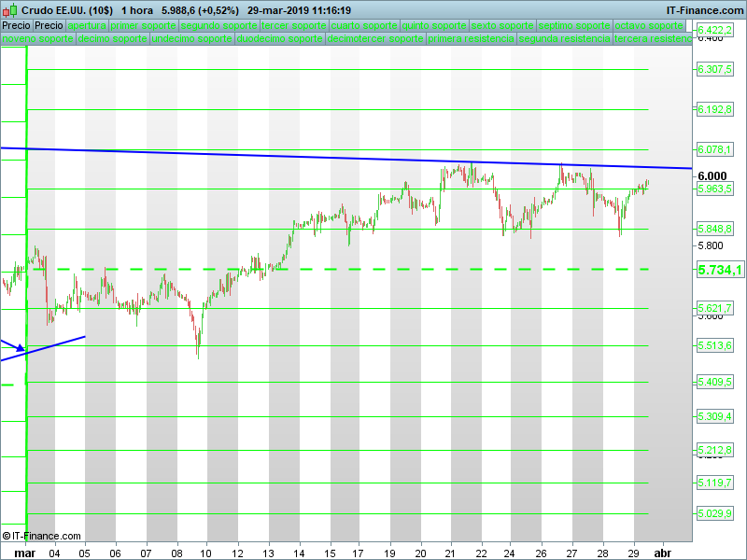Select the 'primera resistencia' indicator label

click(471, 40)
